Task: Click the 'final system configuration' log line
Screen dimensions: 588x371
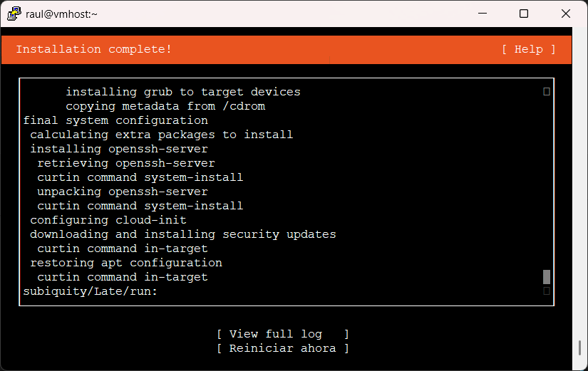Action: click(x=115, y=120)
